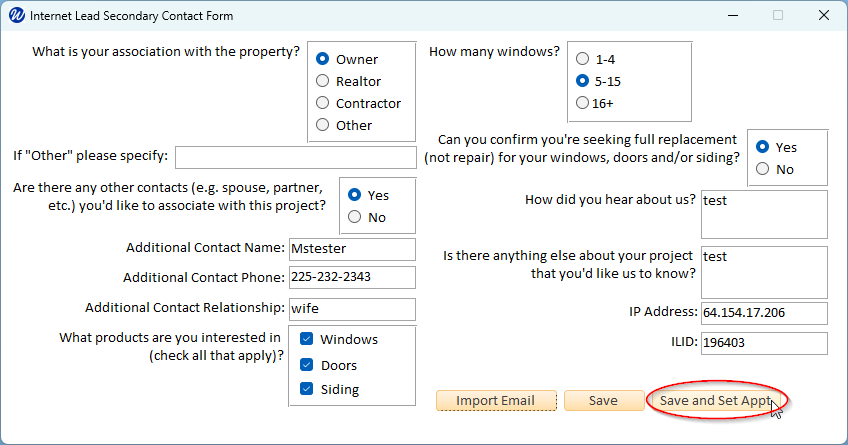
Task: Select the 1-4 windows option
Action: click(x=583, y=59)
